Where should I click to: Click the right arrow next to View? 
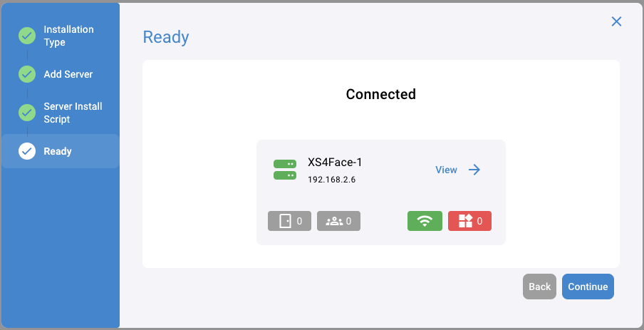click(474, 170)
